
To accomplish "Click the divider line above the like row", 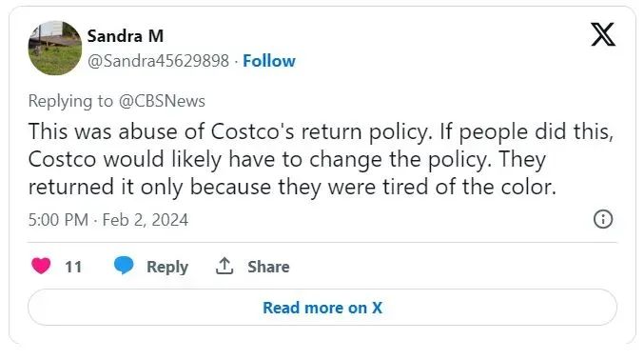I will tap(322, 242).
